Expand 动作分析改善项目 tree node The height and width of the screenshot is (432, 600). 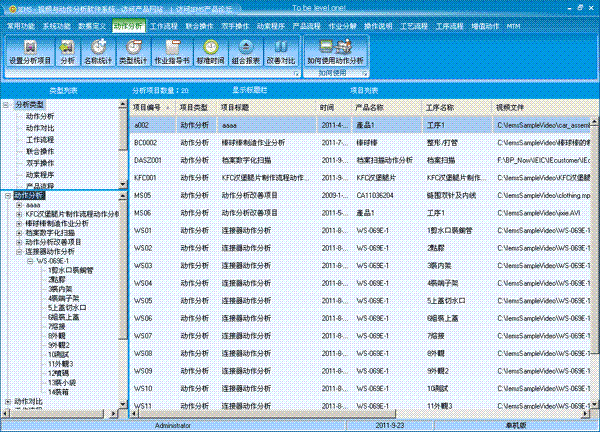[19, 242]
